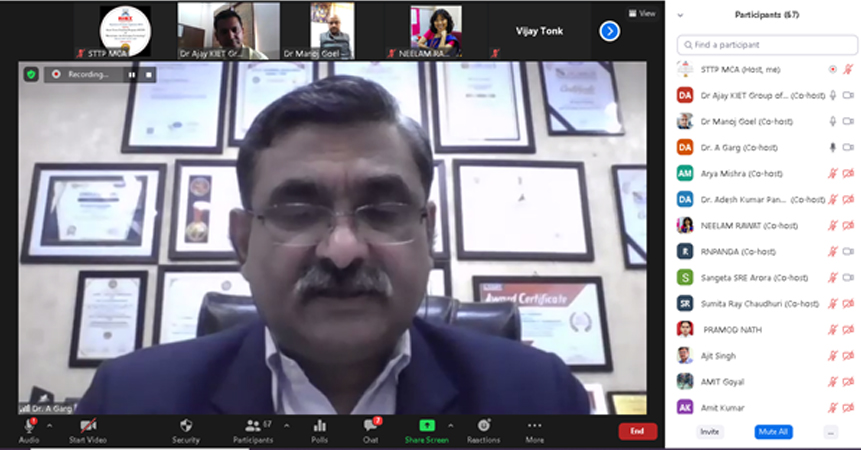Stop the meeting recording

pyautogui.click(x=149, y=74)
